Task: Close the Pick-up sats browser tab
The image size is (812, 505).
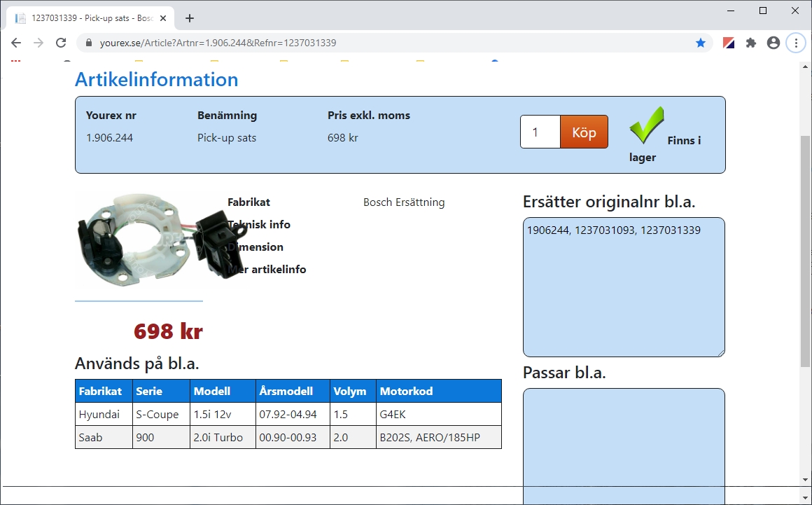Action: pos(164,18)
